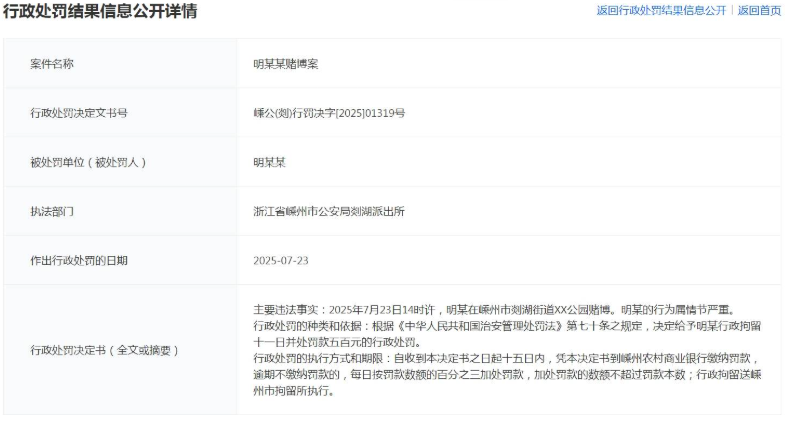Select the 案件名称 label cell
The width and height of the screenshot is (795, 424).
(52, 64)
